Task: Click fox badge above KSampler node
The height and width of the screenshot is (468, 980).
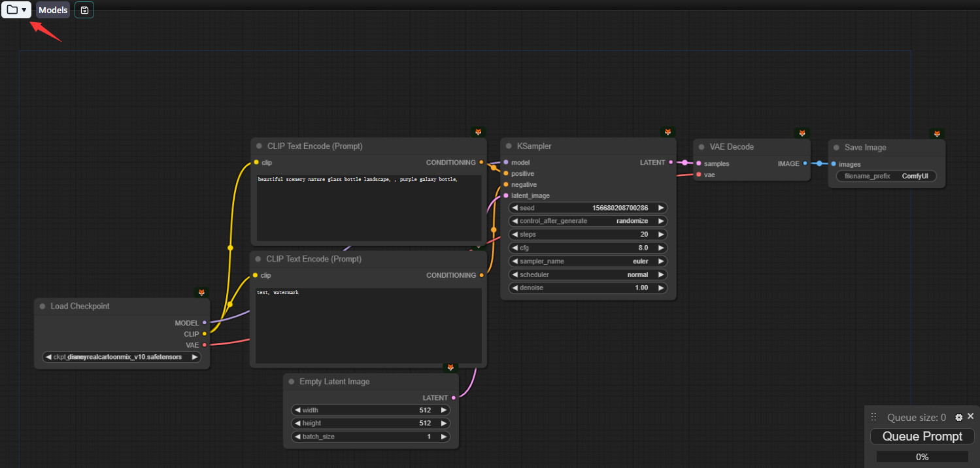Action: pyautogui.click(x=667, y=132)
